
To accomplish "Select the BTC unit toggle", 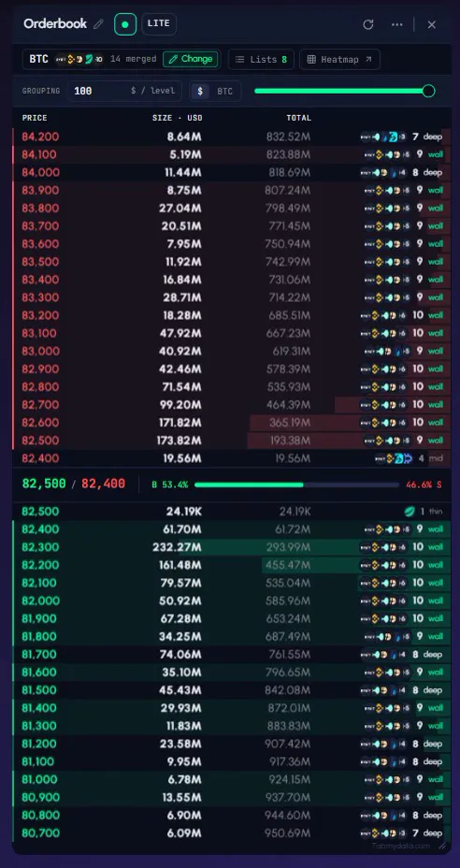I will click(224, 91).
